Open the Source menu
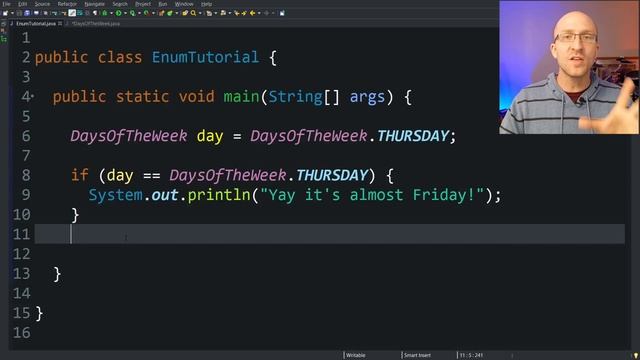640x360 pixels. (x=42, y=4)
